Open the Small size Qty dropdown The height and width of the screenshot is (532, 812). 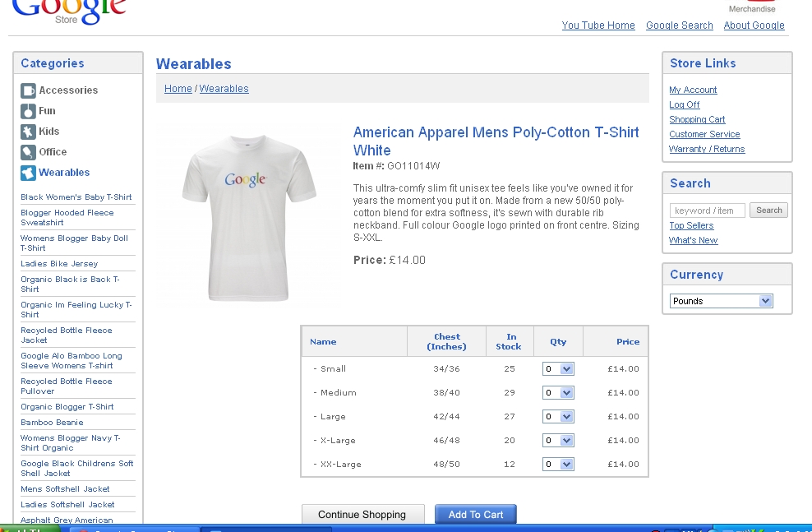558,369
